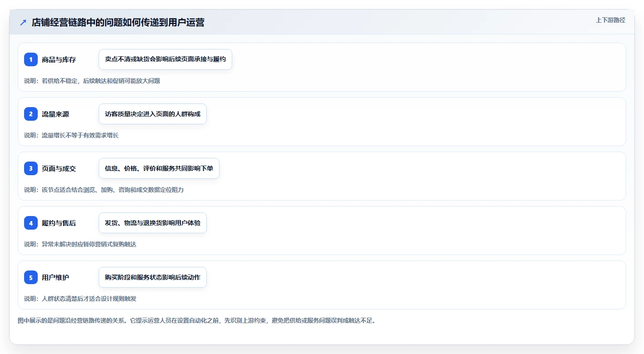This screenshot has height=354, width=644.
Task: Click the 用户维护 step label
Action: (55, 277)
